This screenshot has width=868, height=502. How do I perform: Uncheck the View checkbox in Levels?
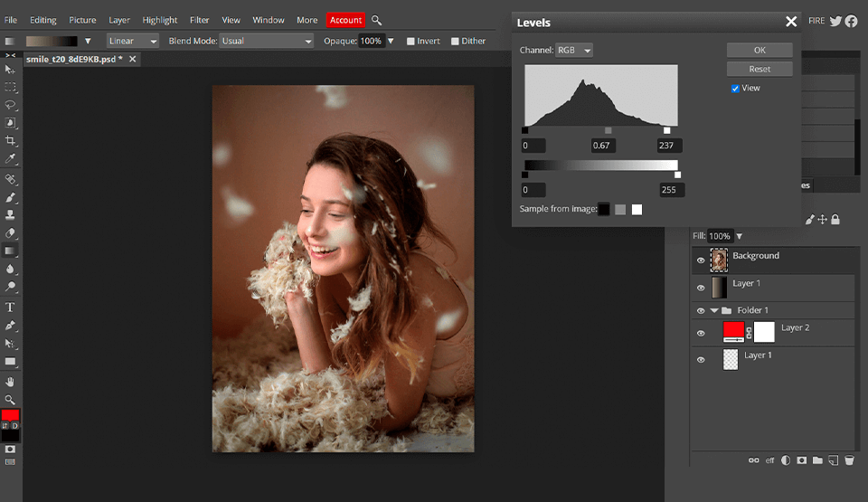click(x=735, y=89)
